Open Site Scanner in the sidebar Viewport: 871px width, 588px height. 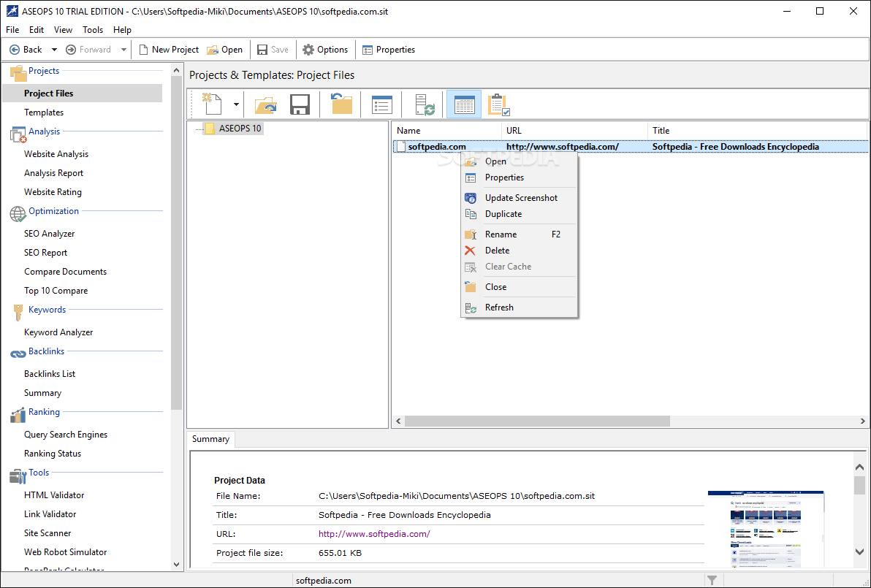pyautogui.click(x=47, y=533)
